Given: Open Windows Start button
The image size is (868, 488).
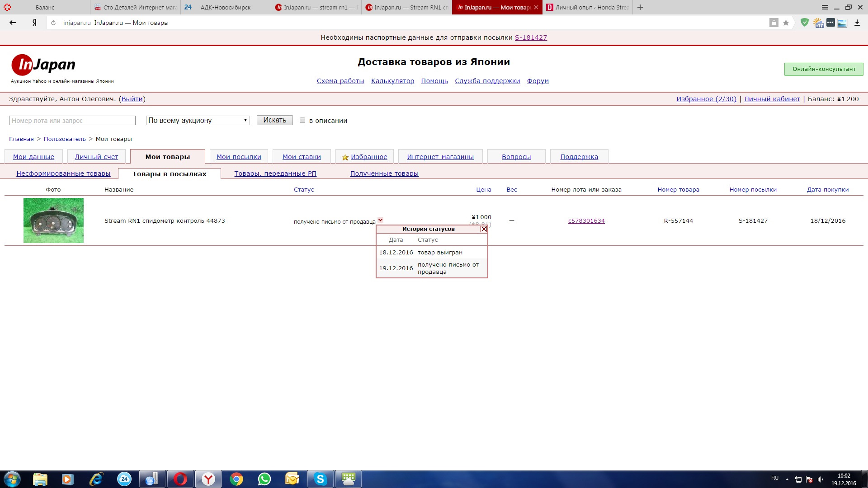Looking at the screenshot, I should tap(12, 479).
